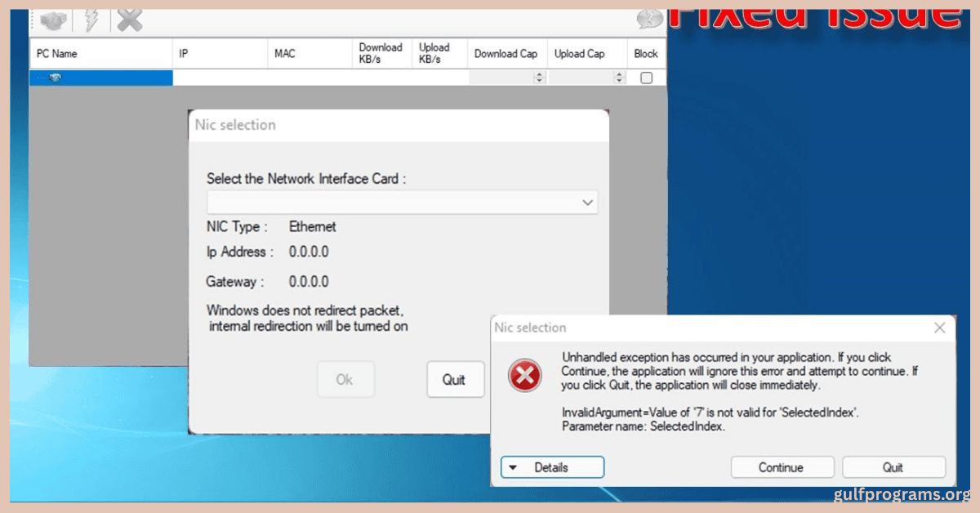Click the arrow icon on the Details button
Viewport: 980px width, 513px height.
pos(516,467)
